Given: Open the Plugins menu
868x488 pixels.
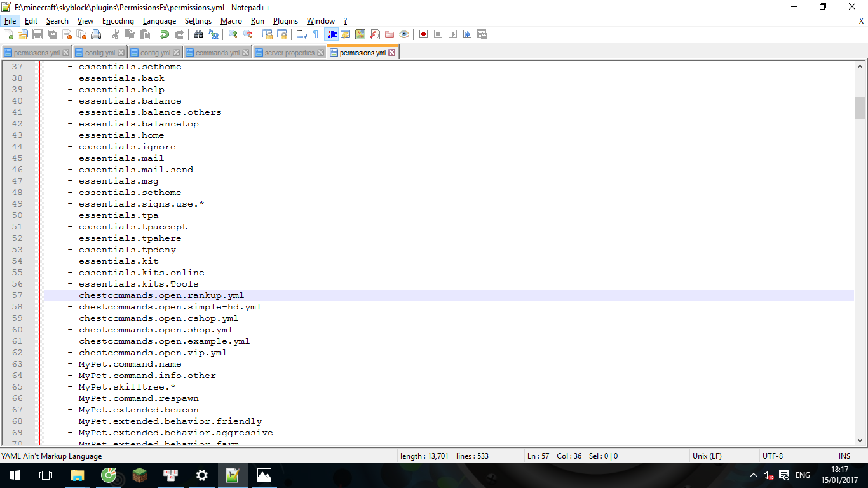Looking at the screenshot, I should (x=285, y=21).
